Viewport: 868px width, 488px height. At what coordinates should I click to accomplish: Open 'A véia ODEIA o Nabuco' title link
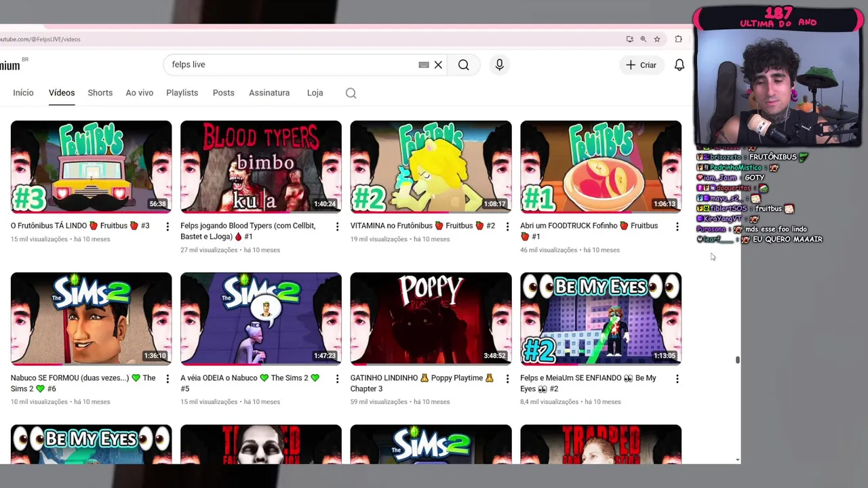(250, 383)
